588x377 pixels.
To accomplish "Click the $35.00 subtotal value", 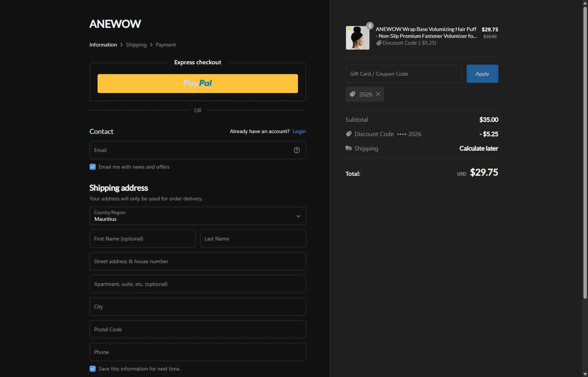I will [x=489, y=119].
